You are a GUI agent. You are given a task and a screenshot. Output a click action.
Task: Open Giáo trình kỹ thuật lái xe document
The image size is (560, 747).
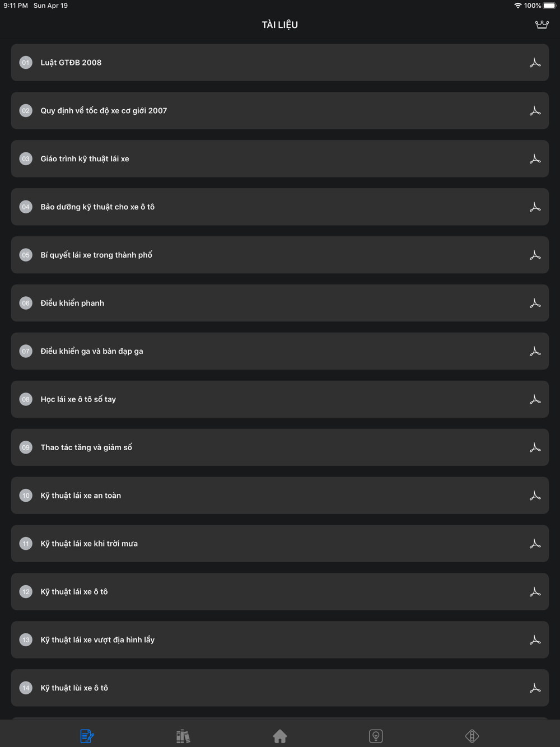[85, 159]
